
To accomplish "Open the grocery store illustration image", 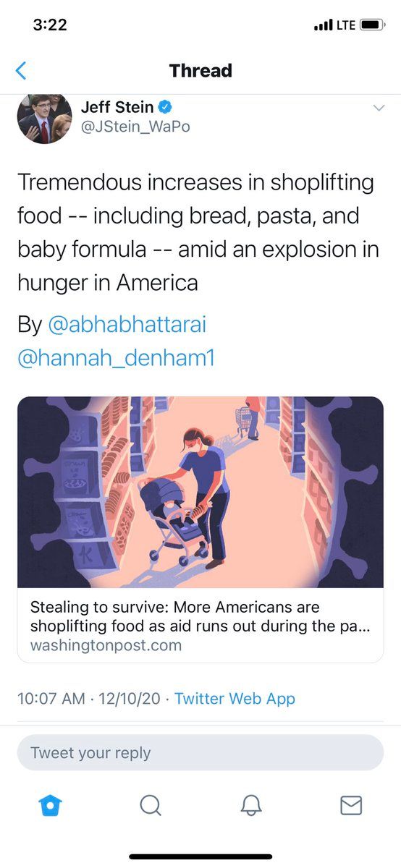I will coord(200,492).
